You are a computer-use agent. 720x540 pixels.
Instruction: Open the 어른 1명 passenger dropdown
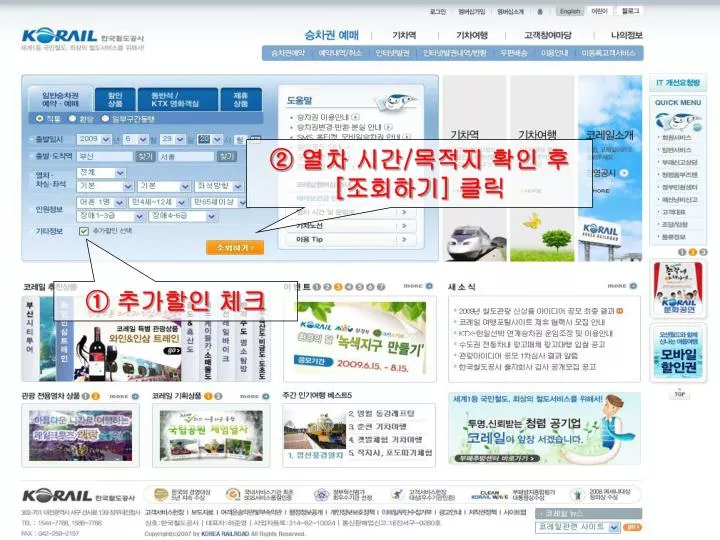(x=101, y=202)
